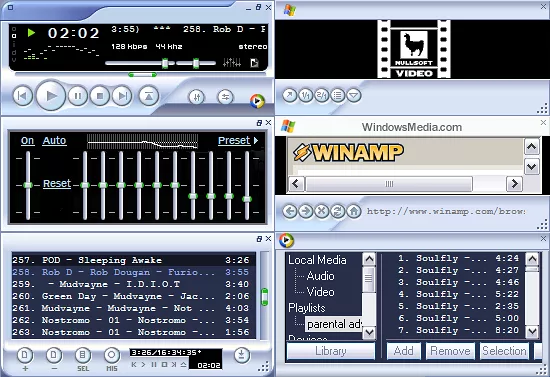The image size is (550, 377).
Task: Click the video TV-mode list button
Action: [x=338, y=95]
